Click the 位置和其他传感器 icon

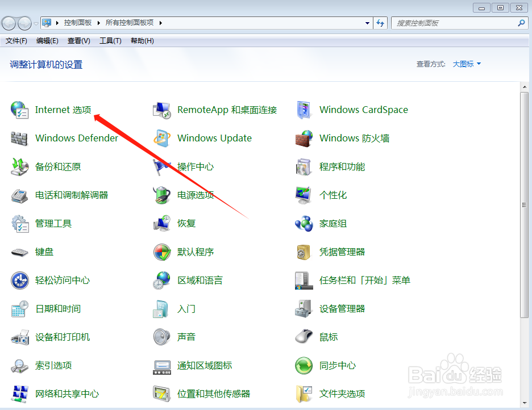point(162,394)
